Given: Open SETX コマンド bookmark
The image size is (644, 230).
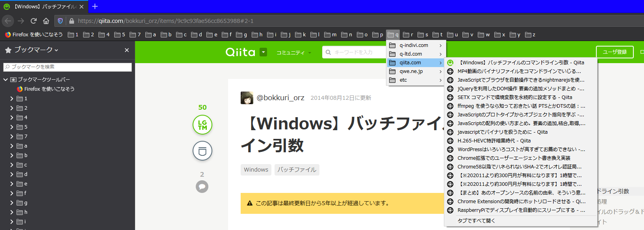Looking at the screenshot, I should click(x=521, y=97).
